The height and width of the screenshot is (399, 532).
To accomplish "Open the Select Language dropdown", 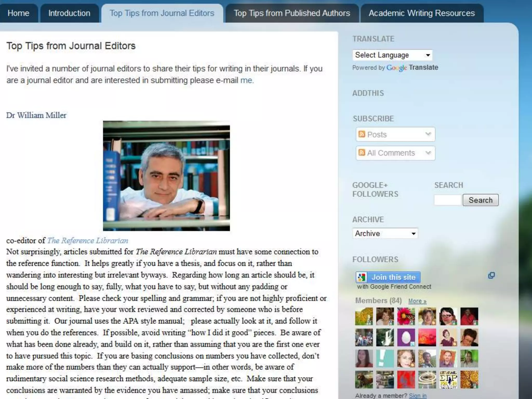I will [x=392, y=55].
